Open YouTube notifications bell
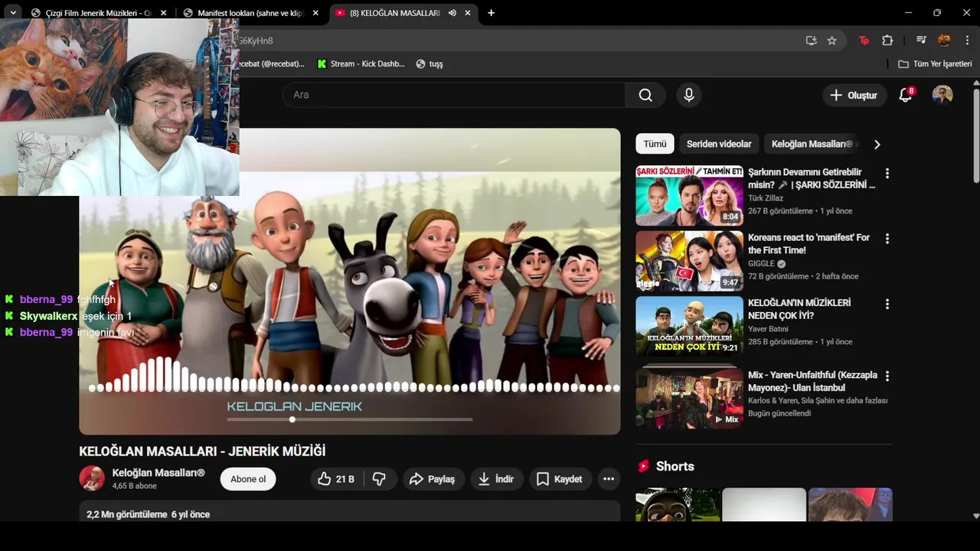Image resolution: width=980 pixels, height=551 pixels. [906, 95]
